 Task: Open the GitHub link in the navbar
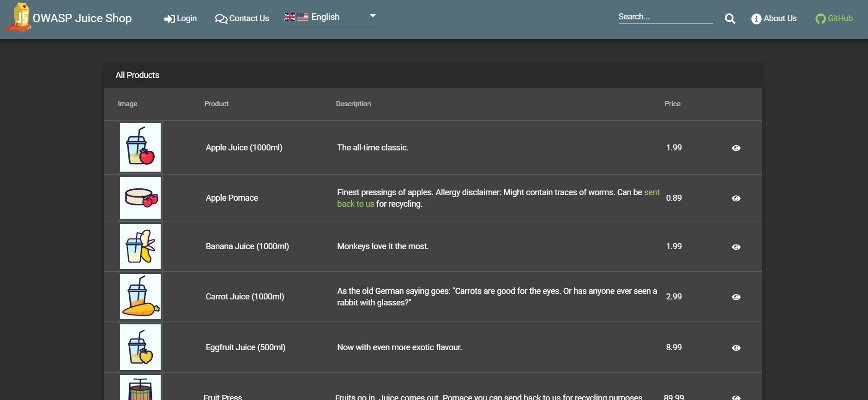tap(834, 18)
